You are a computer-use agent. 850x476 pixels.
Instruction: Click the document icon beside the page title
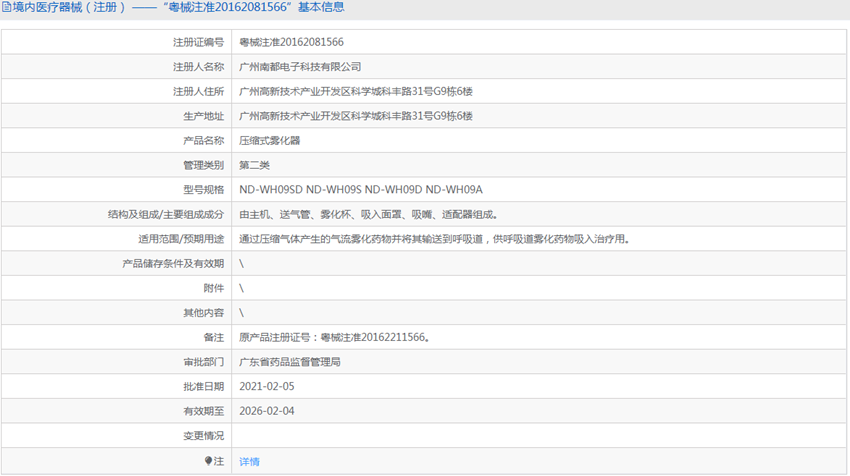point(7,7)
